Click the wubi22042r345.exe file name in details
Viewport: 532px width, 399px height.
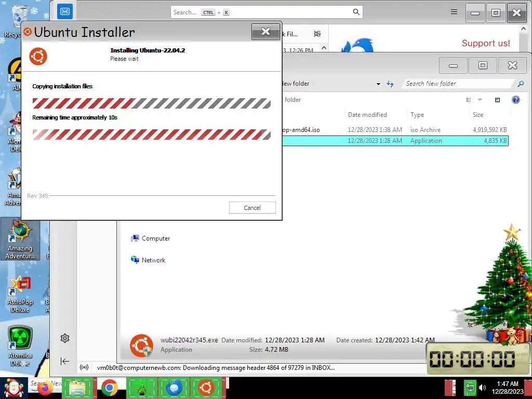pos(189,340)
